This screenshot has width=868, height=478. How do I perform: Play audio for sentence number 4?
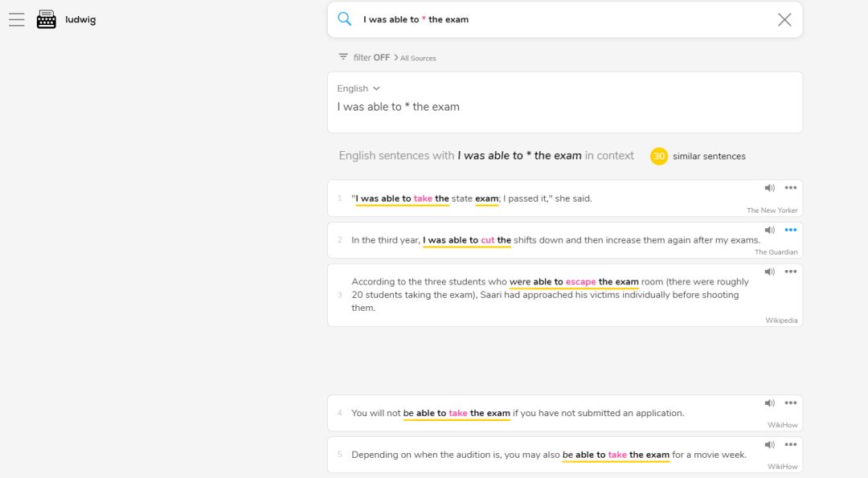tap(770, 402)
